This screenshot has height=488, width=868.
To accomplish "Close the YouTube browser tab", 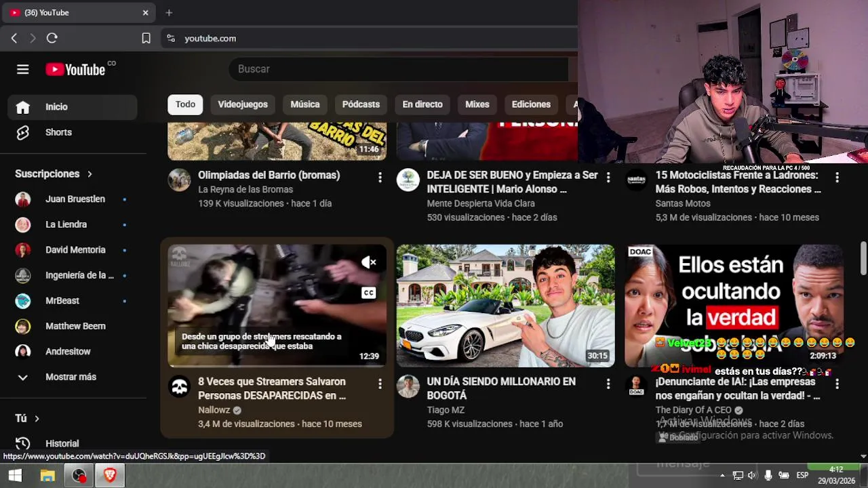I will [x=145, y=12].
